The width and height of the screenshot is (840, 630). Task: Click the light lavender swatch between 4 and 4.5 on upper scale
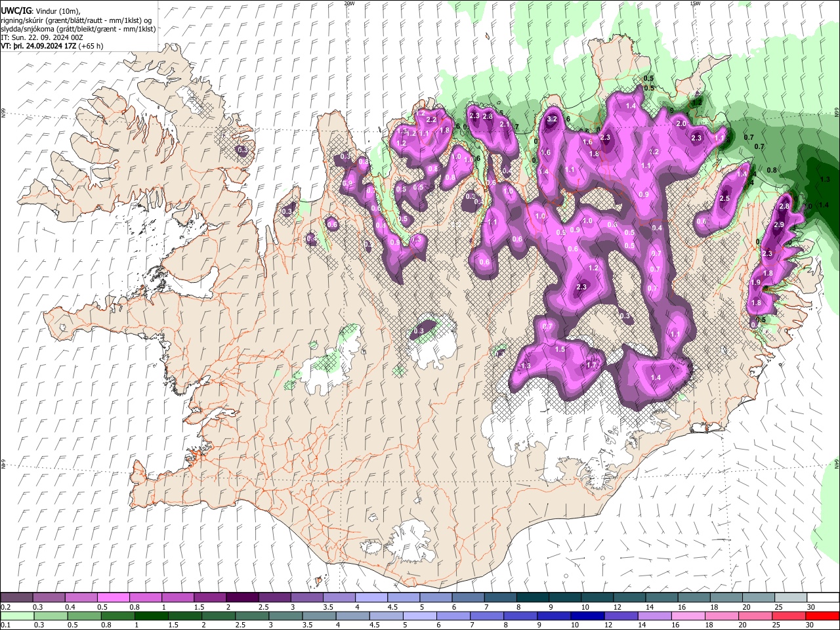click(371, 598)
